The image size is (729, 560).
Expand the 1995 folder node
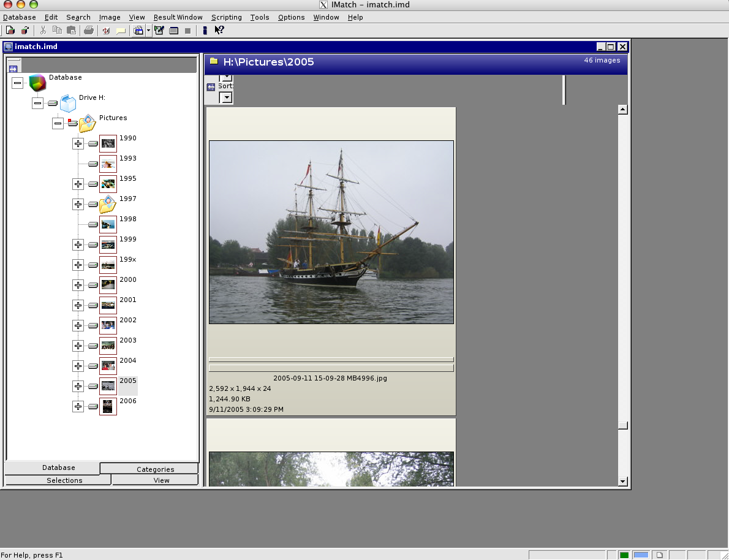[78, 184]
